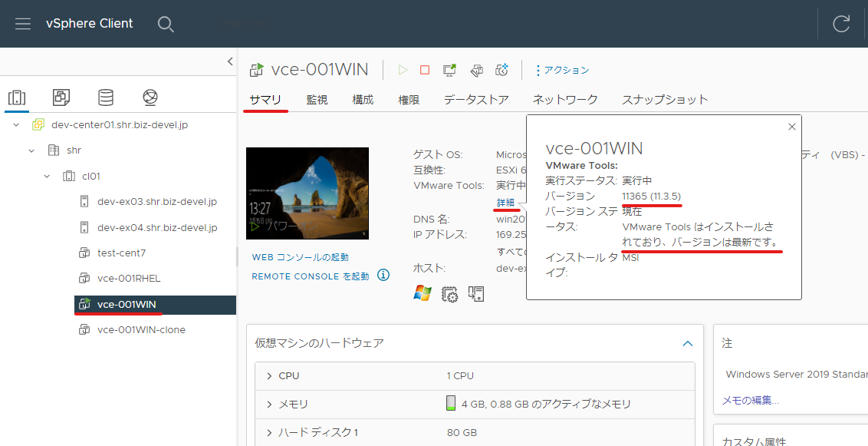
Task: Click the red power off stop icon
Action: coord(425,70)
